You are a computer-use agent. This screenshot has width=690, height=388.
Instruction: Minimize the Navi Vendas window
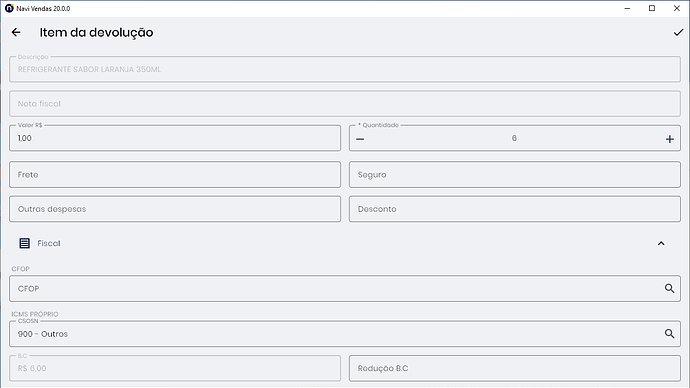click(x=627, y=8)
